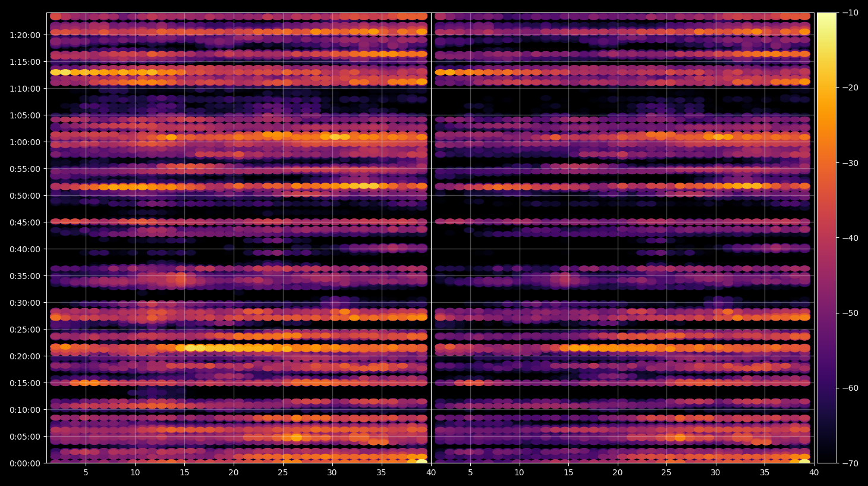Select the 0:20:00 time axis label
The width and height of the screenshot is (868, 486).
(x=25, y=356)
